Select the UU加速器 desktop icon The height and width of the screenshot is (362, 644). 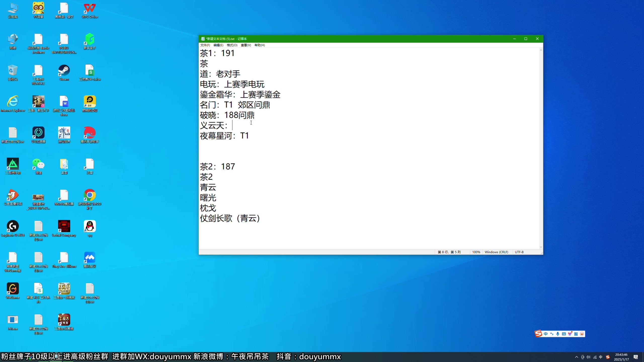pyautogui.click(x=38, y=135)
